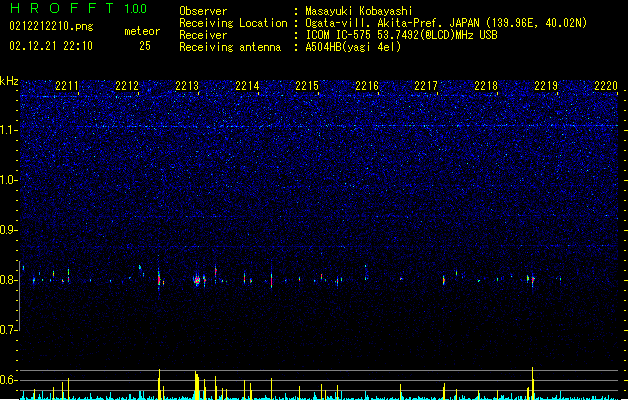
Task: Click the 0.9 kHz frequency label
Action: 8,230
